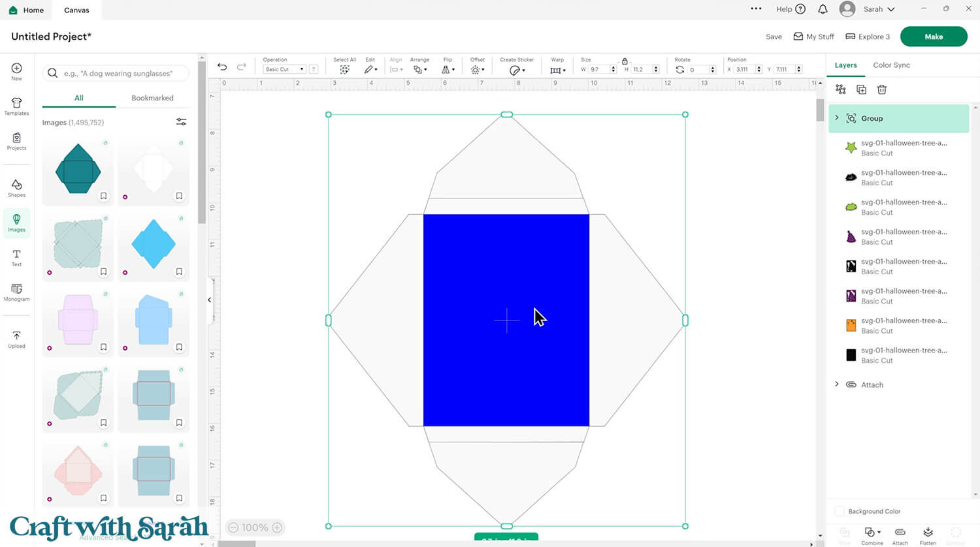Open the Layers tab
The height and width of the screenshot is (547, 980).
tap(845, 65)
